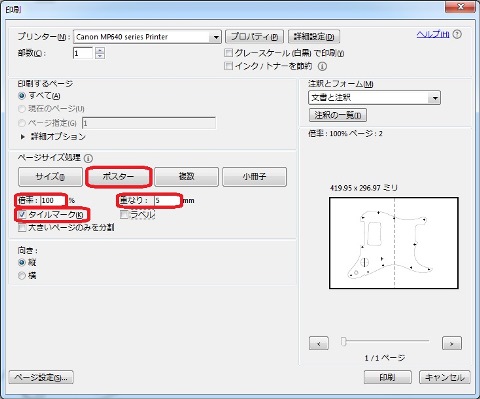Select the 小冊子 page handling button
Screen dimensions: 480x399
click(x=254, y=177)
